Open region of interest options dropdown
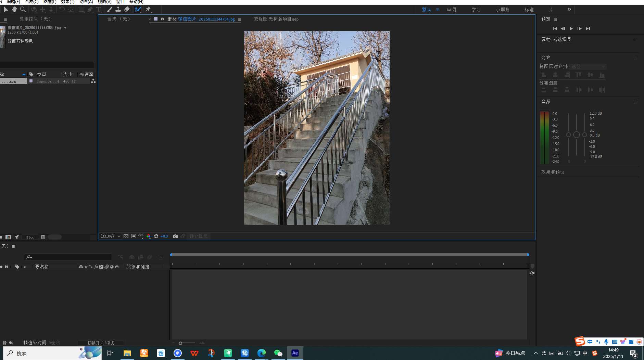The width and height of the screenshot is (644, 360). tap(141, 236)
